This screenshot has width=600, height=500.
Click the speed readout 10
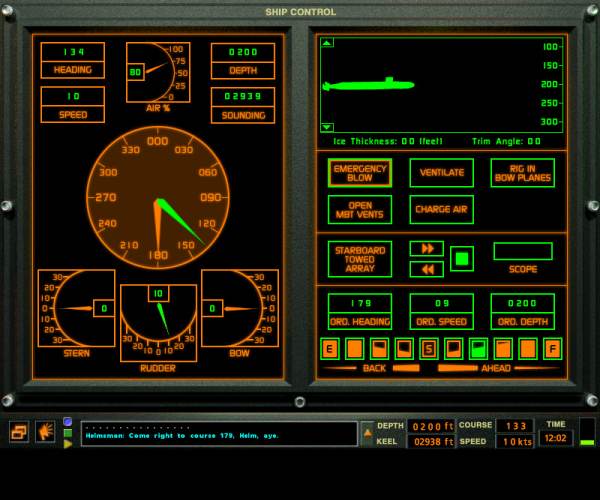pos(73,96)
